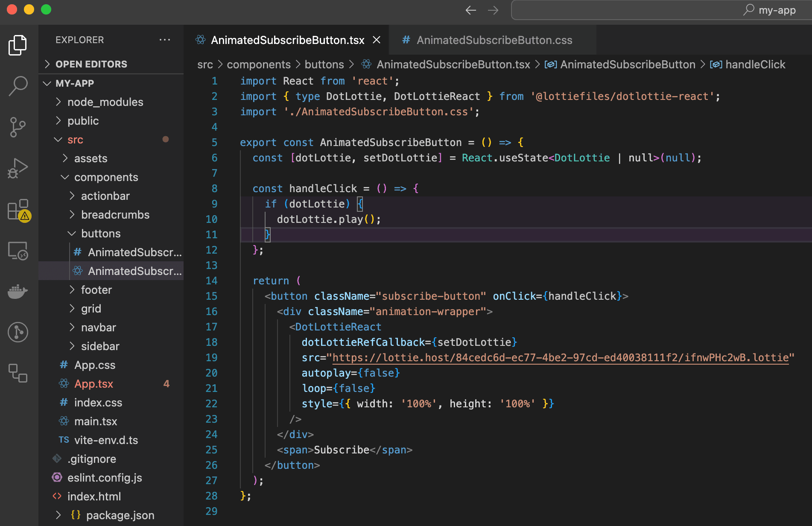Collapse the buttons folder
812x526 pixels.
tap(101, 234)
